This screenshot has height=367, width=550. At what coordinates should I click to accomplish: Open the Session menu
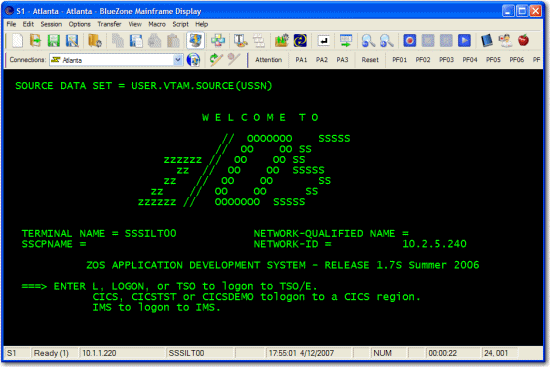pos(51,24)
